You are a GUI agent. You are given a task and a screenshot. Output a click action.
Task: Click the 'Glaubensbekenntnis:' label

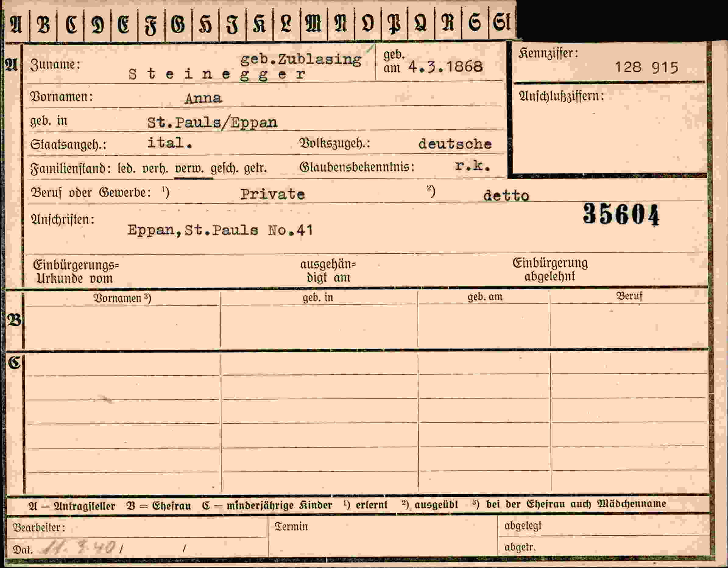357,167
